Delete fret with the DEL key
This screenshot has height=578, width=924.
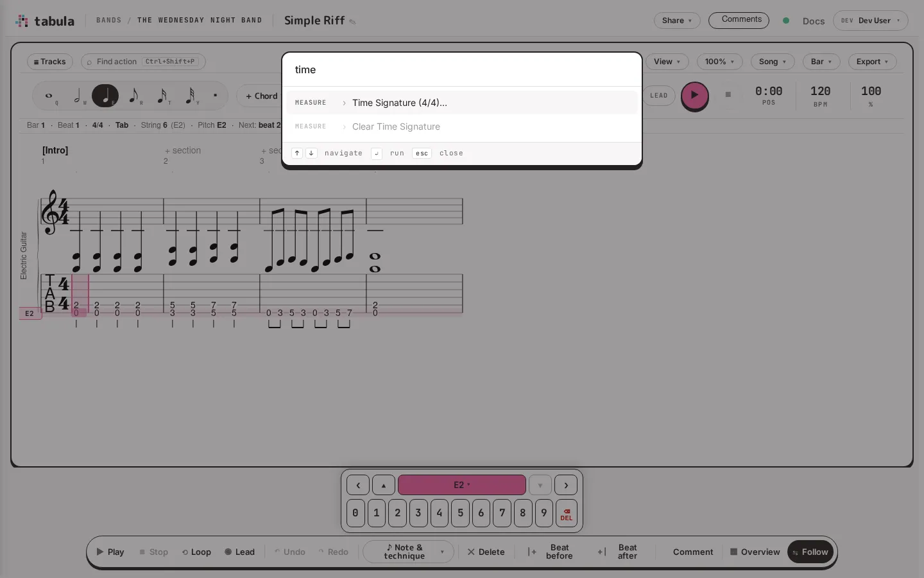(x=567, y=514)
